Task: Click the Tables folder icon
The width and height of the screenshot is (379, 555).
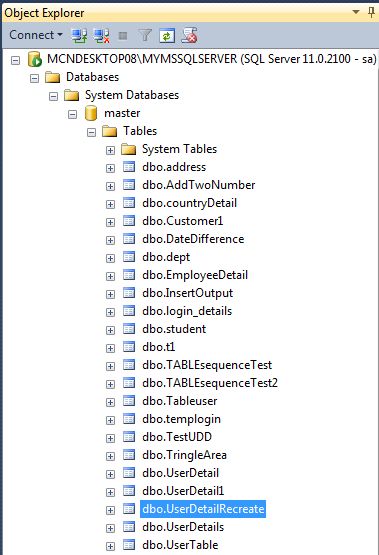Action: pyautogui.click(x=109, y=131)
